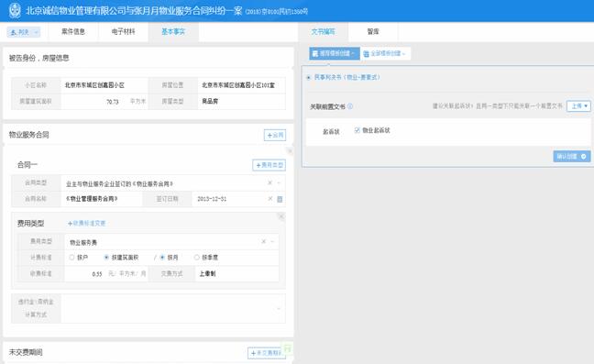Click the +收费标准变更 link

87,224
